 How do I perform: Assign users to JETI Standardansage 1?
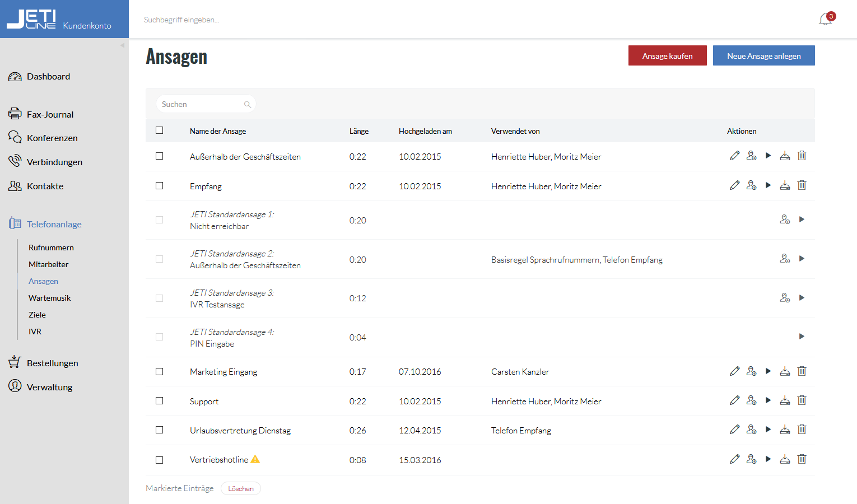coord(785,220)
